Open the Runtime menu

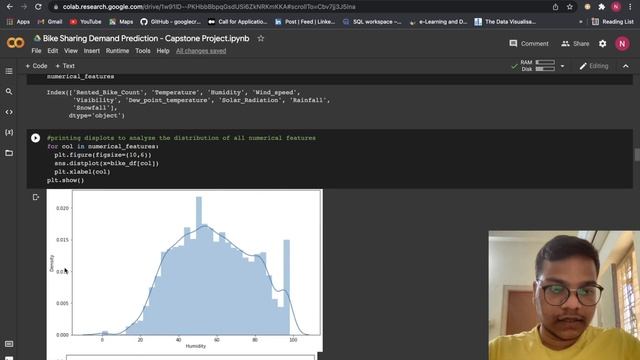118,51
